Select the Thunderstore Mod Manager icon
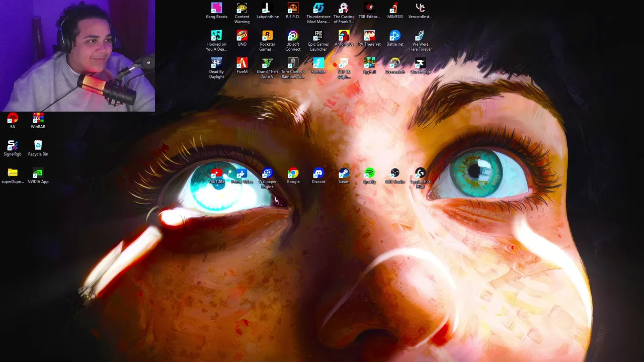644x362 pixels. click(x=318, y=14)
